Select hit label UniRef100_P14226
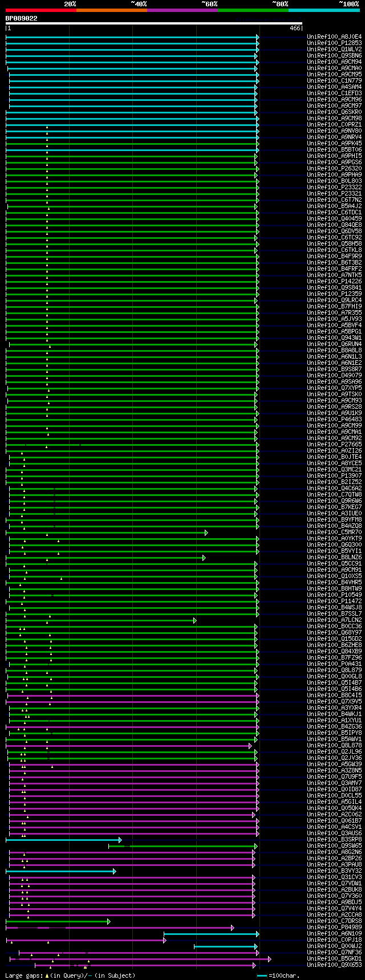The width and height of the screenshot is (365, 980). (334, 281)
